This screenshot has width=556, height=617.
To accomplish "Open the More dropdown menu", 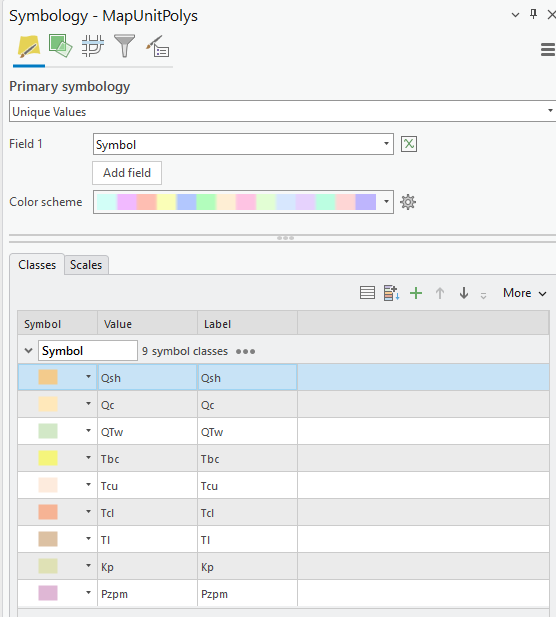I will [525, 293].
